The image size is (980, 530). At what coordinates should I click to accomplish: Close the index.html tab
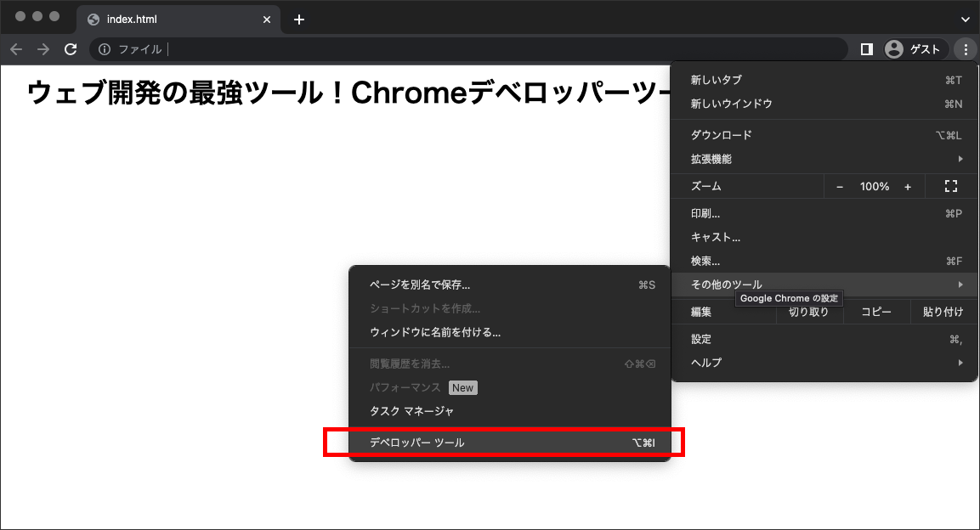pos(267,20)
